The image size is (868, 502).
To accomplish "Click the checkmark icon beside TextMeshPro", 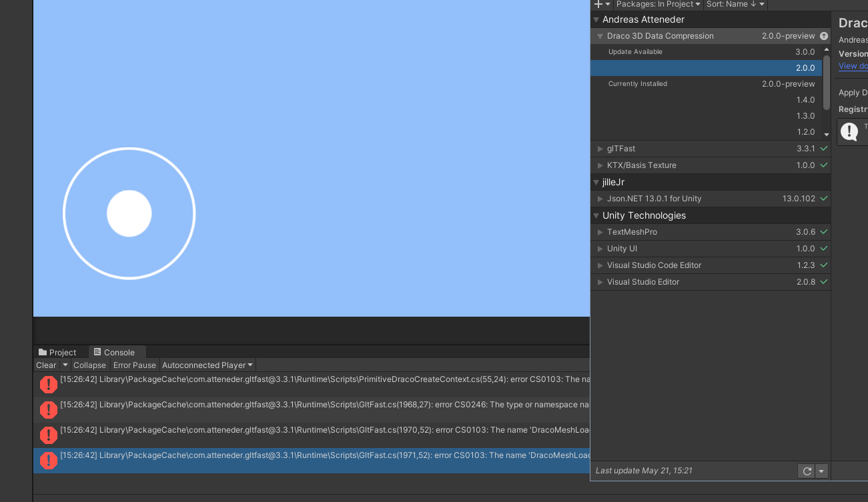I will pos(823,231).
